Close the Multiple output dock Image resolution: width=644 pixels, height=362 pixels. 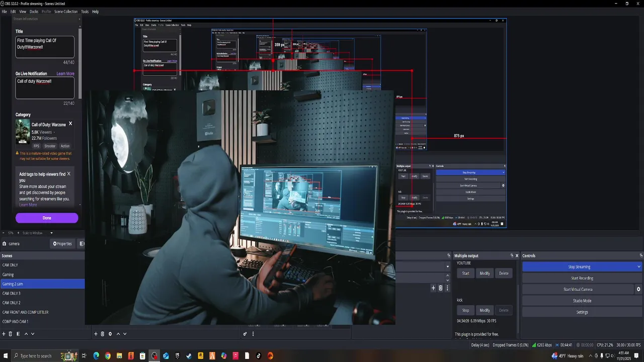click(x=517, y=256)
